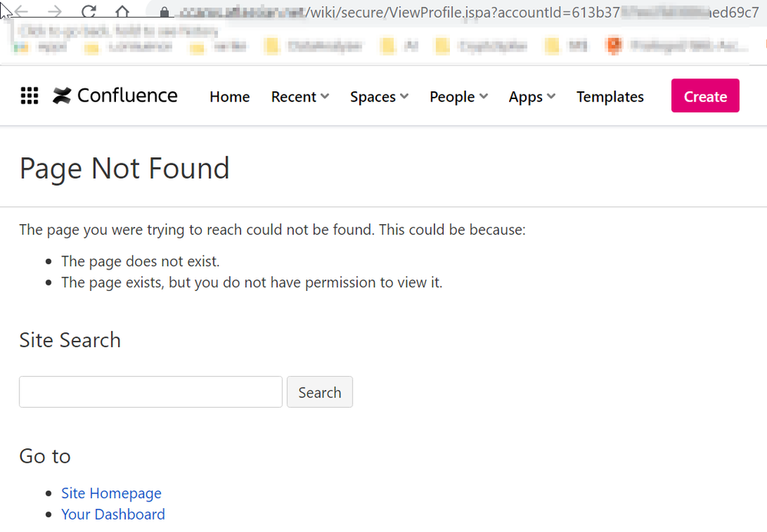Follow the Site Homepage link
The height and width of the screenshot is (532, 767).
click(x=111, y=493)
